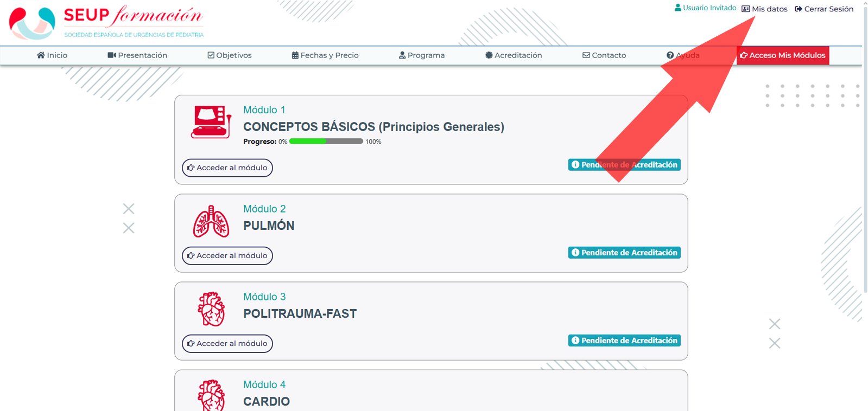Go to the Objetivos section
Viewport: 868px width, 411px height.
[230, 55]
